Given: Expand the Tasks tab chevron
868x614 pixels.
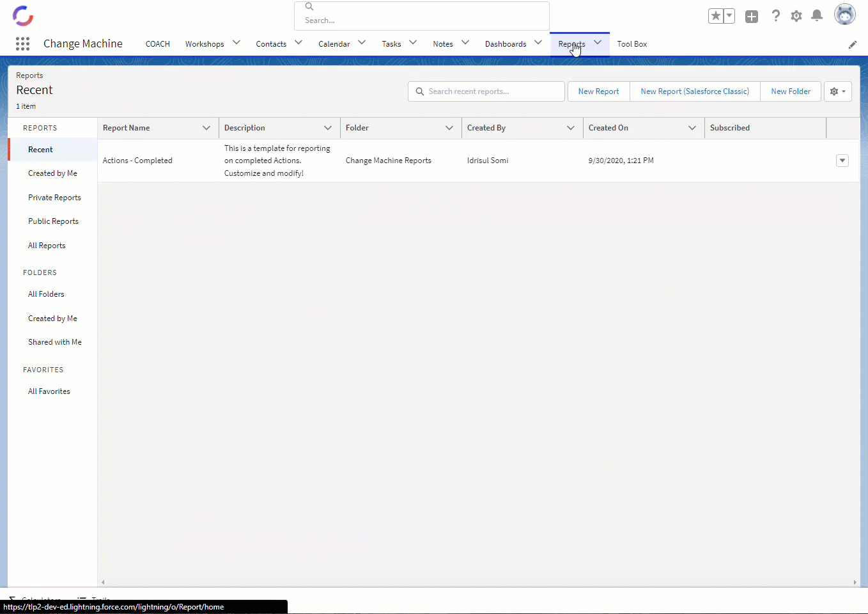Looking at the screenshot, I should (413, 43).
